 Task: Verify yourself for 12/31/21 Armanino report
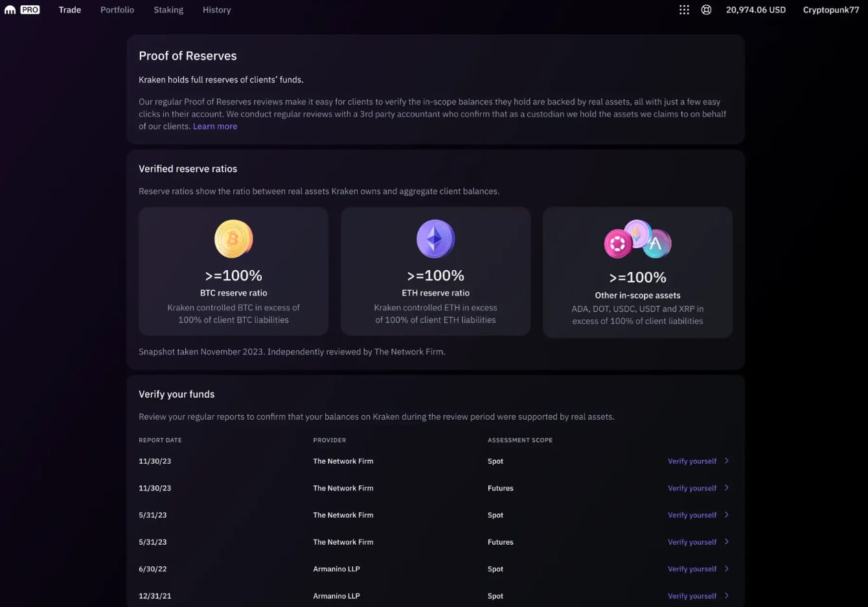tap(692, 596)
